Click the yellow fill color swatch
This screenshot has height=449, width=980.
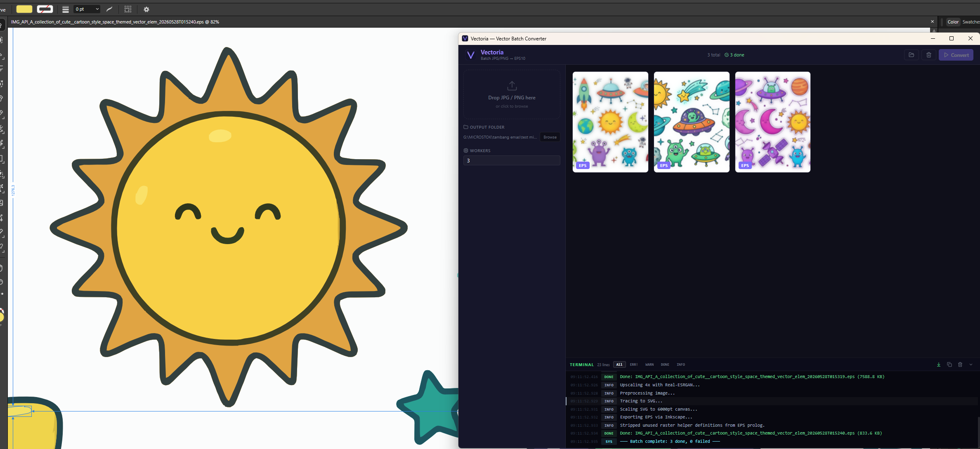click(x=24, y=9)
